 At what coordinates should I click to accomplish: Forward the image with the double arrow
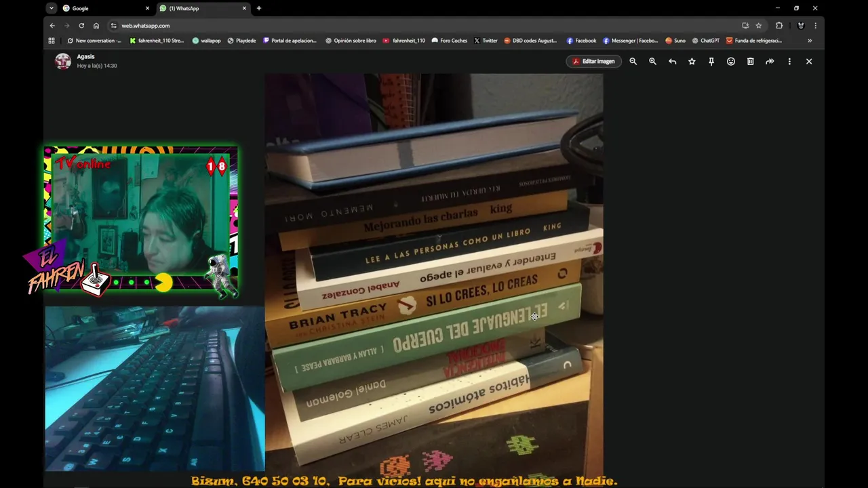(770, 61)
